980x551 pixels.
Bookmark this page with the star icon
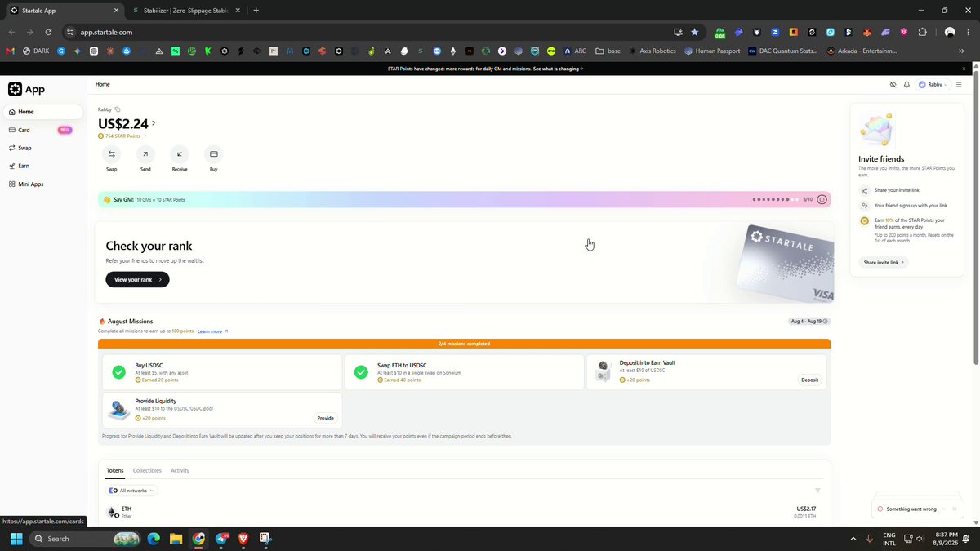point(695,32)
